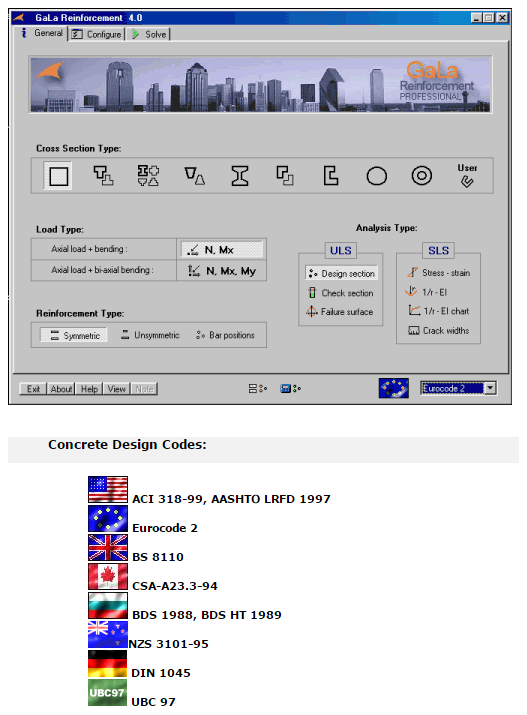Select Failure surface analysis
This screenshot has height=715, width=527.
(340, 312)
